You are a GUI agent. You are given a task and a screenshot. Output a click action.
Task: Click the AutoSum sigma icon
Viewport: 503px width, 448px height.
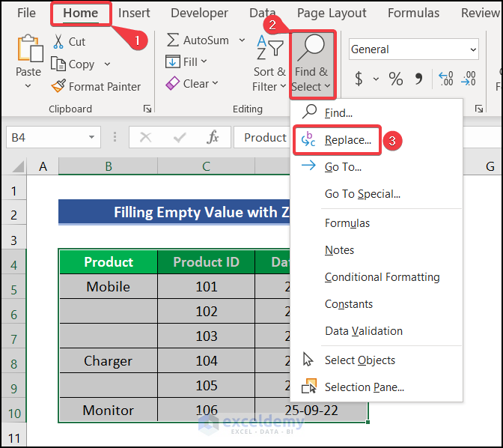tap(173, 40)
